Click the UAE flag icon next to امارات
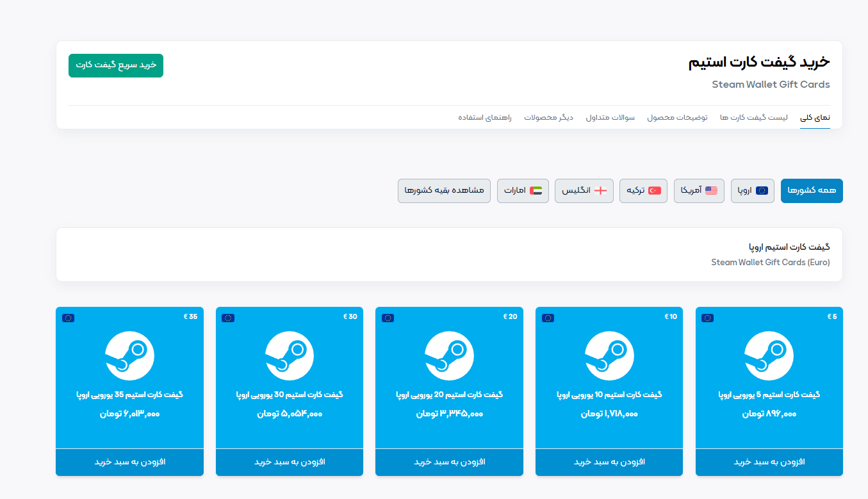 [537, 190]
